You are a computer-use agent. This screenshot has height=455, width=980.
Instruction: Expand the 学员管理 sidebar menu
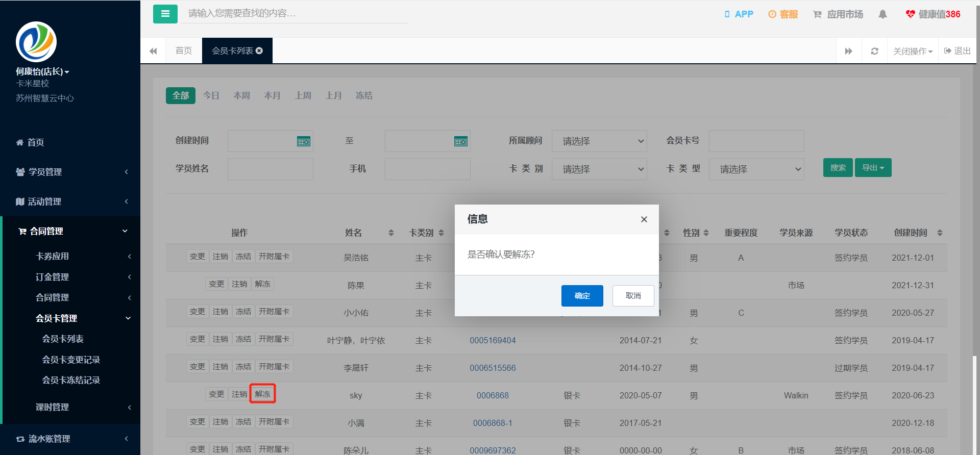click(x=71, y=172)
